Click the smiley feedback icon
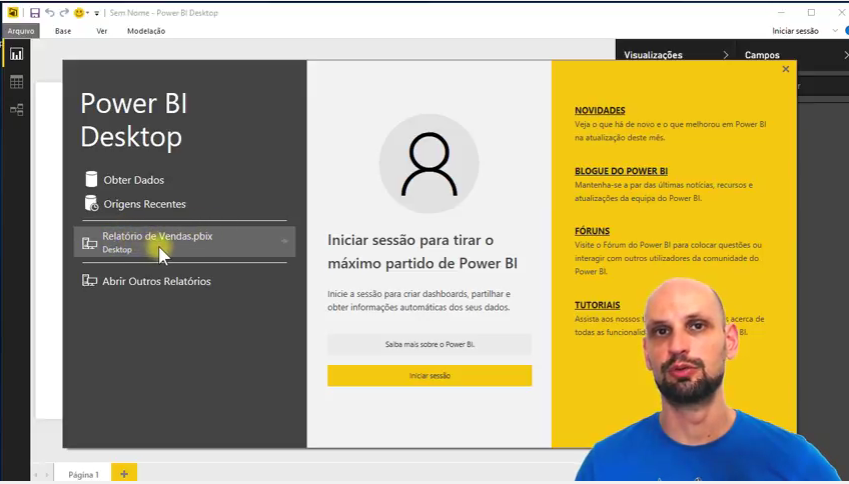The height and width of the screenshot is (484, 849). click(x=79, y=12)
